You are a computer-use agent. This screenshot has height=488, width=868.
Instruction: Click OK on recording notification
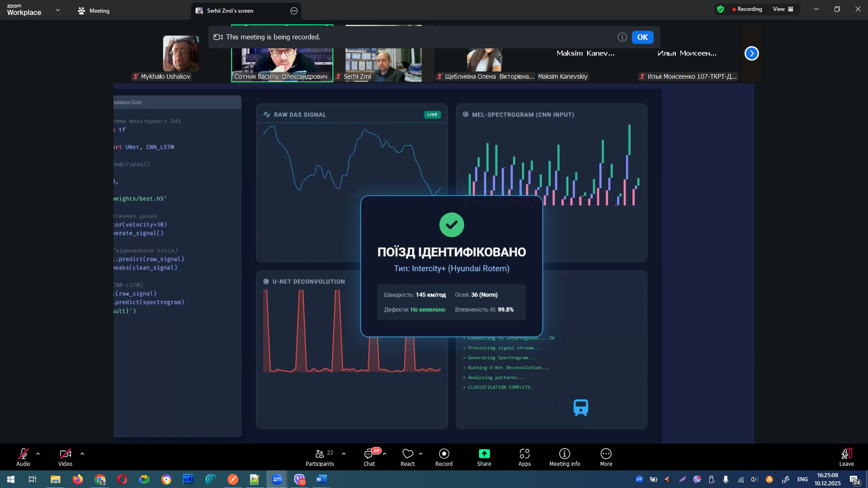point(642,37)
